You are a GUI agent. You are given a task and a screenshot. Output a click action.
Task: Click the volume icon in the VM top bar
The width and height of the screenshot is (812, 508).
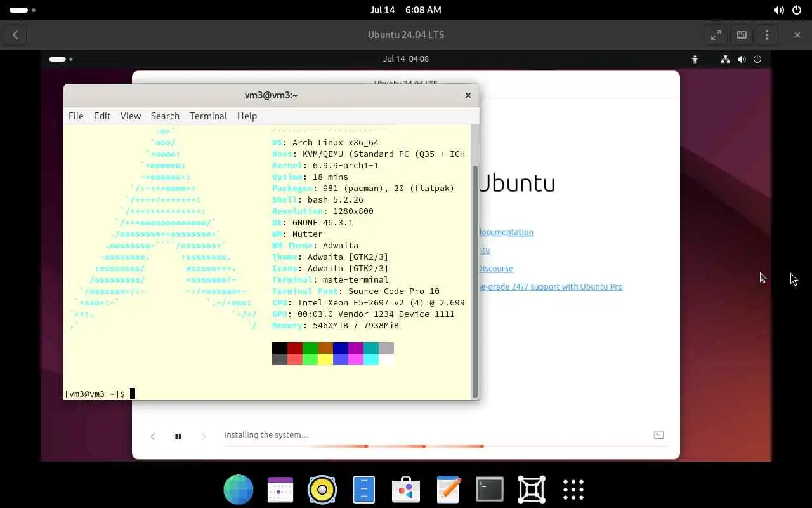[742, 59]
